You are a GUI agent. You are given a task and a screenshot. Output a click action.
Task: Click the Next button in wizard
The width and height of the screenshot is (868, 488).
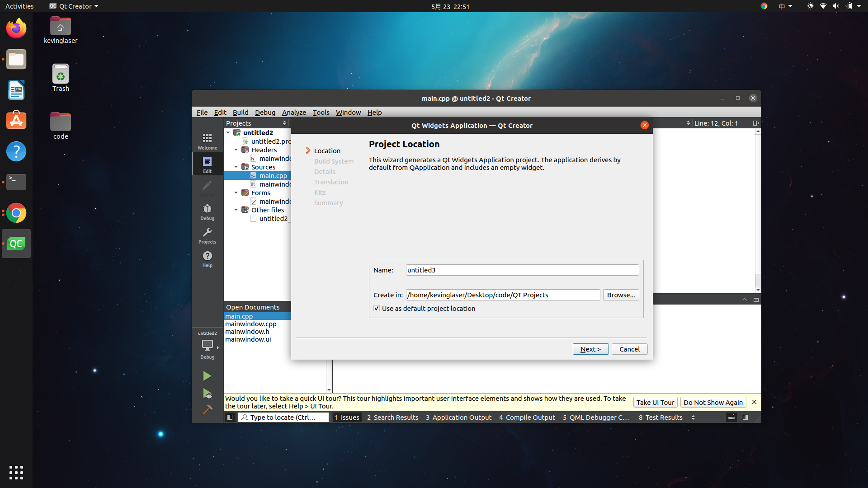click(590, 348)
